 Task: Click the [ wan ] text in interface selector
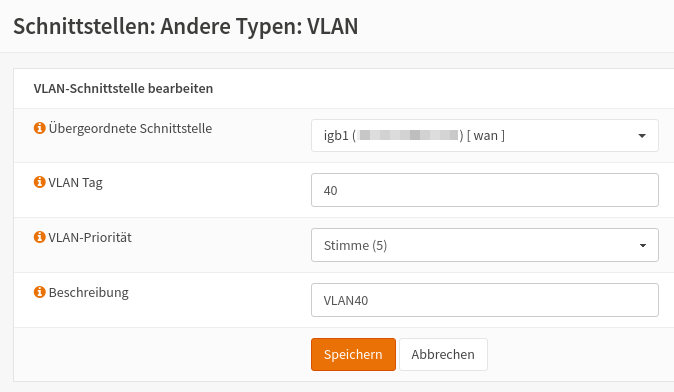click(486, 136)
